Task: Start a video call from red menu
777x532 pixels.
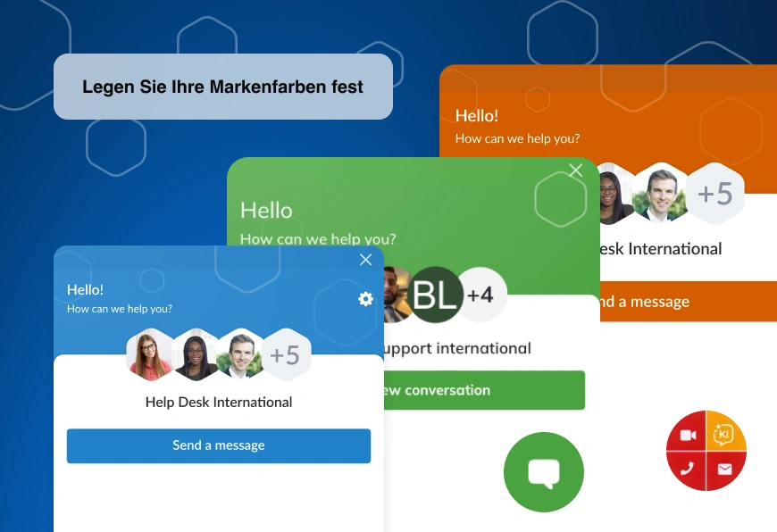Action: 687,435
